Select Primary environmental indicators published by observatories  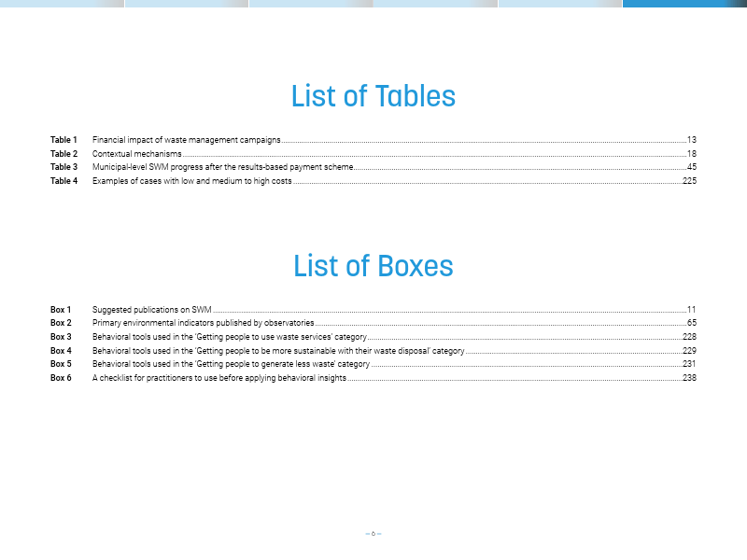tap(203, 323)
